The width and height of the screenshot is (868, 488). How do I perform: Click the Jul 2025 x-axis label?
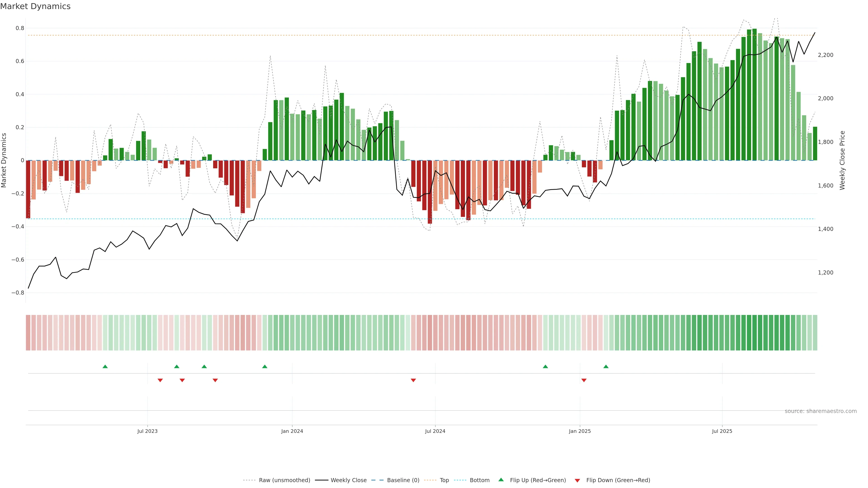(722, 431)
